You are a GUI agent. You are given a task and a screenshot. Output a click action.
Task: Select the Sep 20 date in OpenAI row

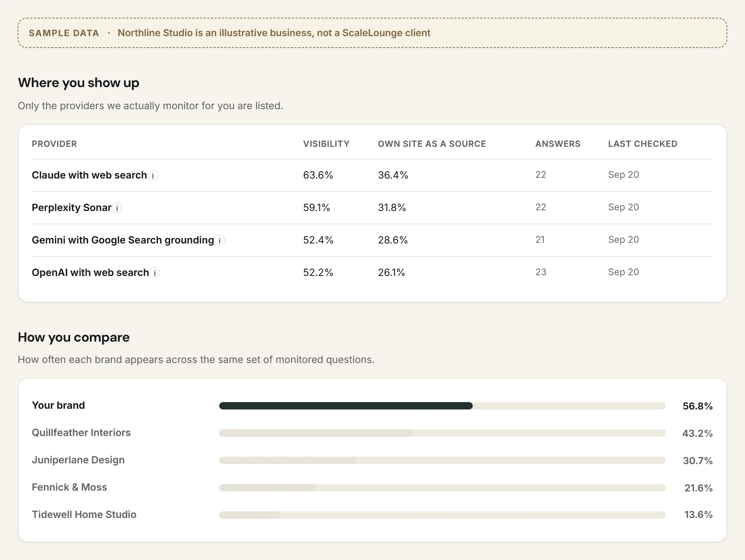click(x=623, y=272)
